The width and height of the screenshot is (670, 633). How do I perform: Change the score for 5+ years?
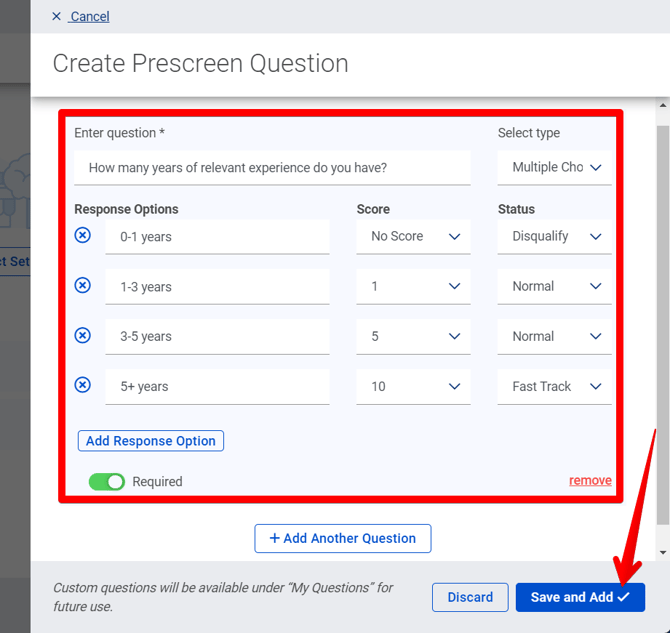click(413, 386)
